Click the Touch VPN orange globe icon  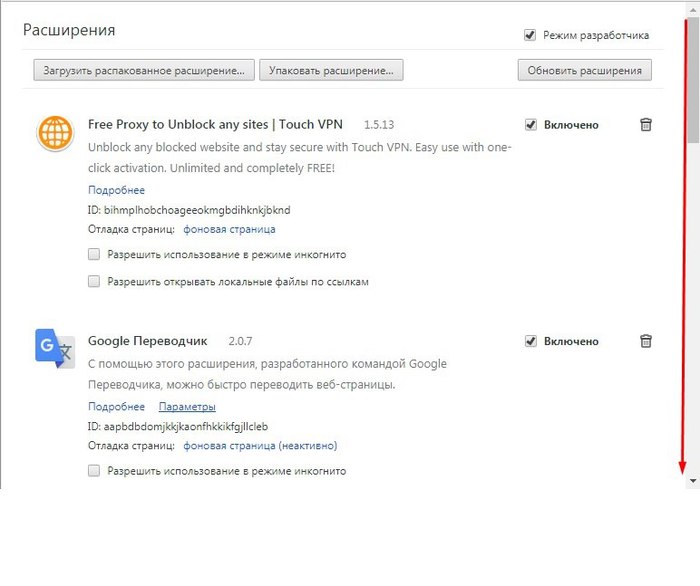tap(55, 133)
